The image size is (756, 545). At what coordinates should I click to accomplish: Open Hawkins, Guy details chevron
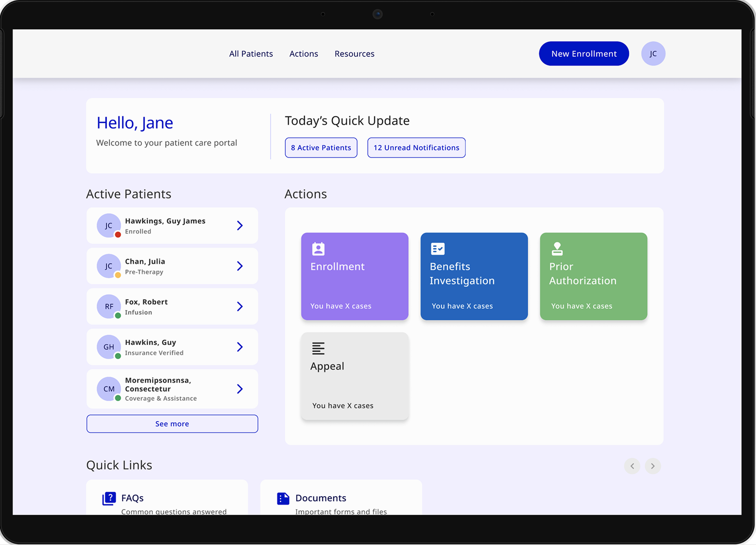(x=240, y=347)
